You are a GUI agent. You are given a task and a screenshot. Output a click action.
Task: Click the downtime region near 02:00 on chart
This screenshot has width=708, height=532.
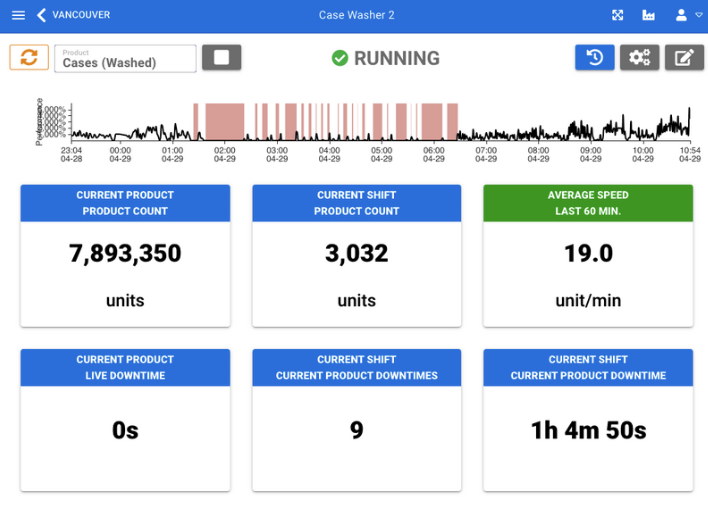(x=224, y=121)
